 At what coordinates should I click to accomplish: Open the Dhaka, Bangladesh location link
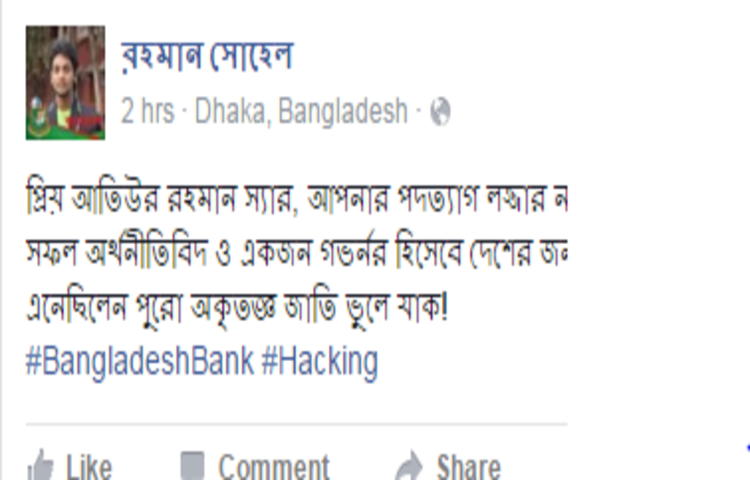click(301, 111)
